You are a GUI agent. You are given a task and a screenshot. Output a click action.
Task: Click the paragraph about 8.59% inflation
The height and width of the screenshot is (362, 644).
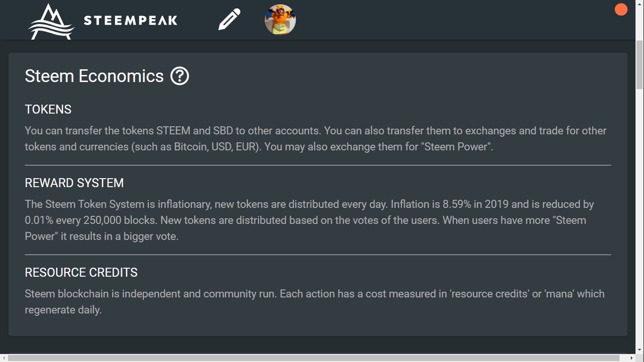(309, 220)
